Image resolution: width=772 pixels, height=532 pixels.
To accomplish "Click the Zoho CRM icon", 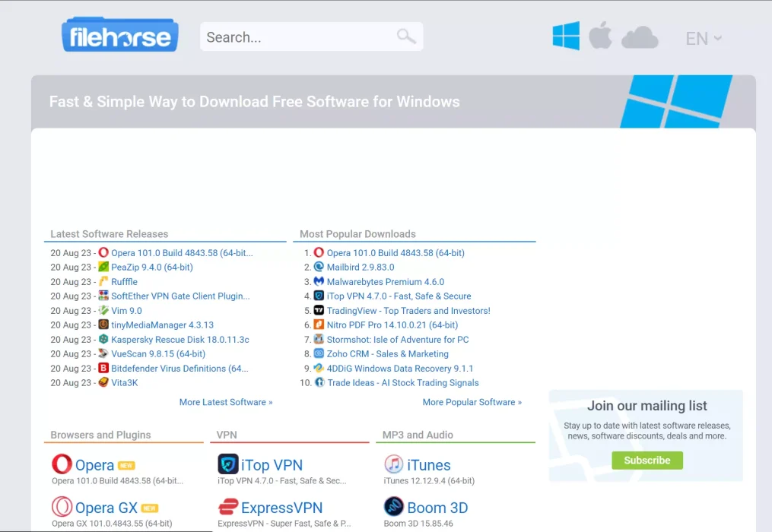I will (x=319, y=353).
